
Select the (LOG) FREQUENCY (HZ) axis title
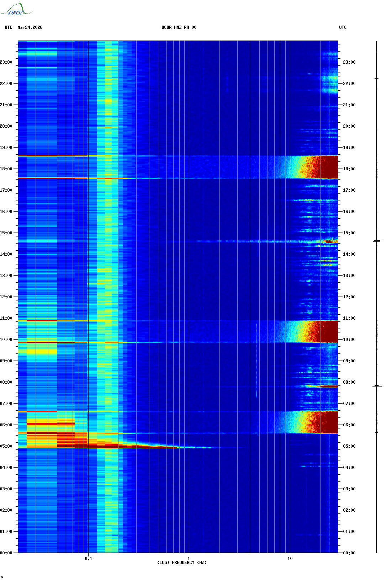point(182,563)
